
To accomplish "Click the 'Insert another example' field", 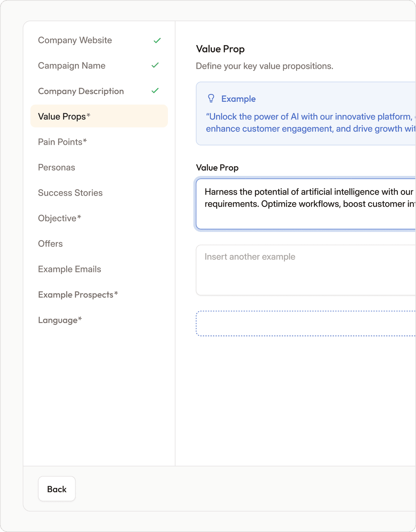I will (x=306, y=270).
